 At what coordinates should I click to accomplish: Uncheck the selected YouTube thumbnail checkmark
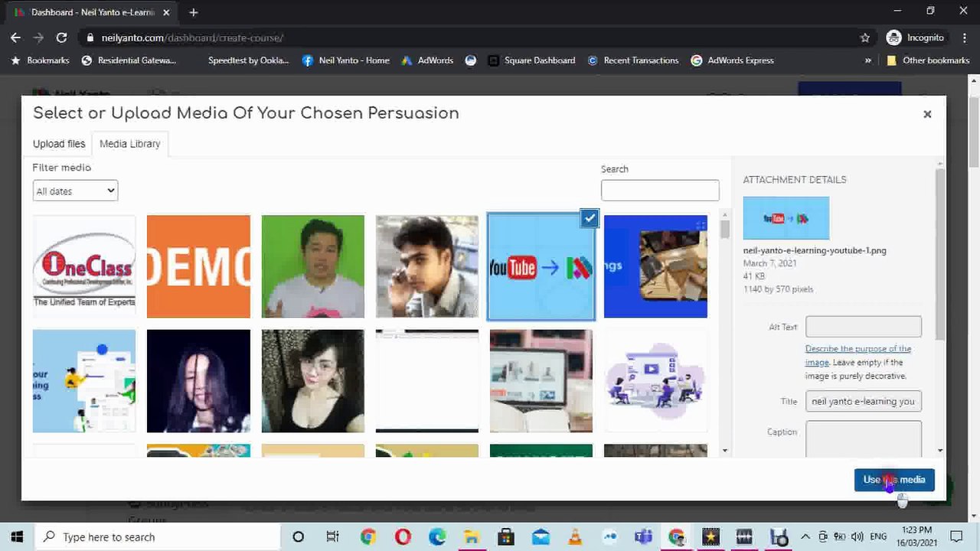(590, 218)
